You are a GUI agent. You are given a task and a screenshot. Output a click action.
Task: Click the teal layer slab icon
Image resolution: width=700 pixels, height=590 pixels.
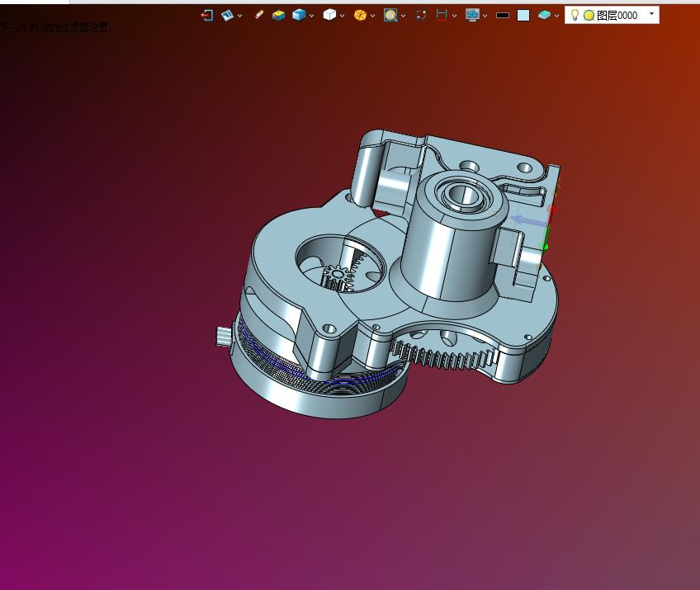pos(544,15)
